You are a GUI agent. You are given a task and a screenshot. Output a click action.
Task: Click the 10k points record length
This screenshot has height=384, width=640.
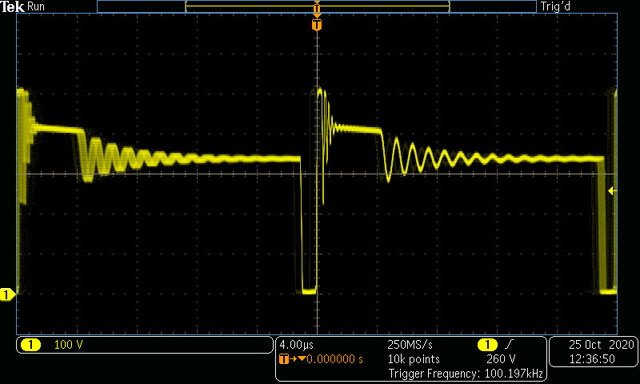[x=413, y=359]
